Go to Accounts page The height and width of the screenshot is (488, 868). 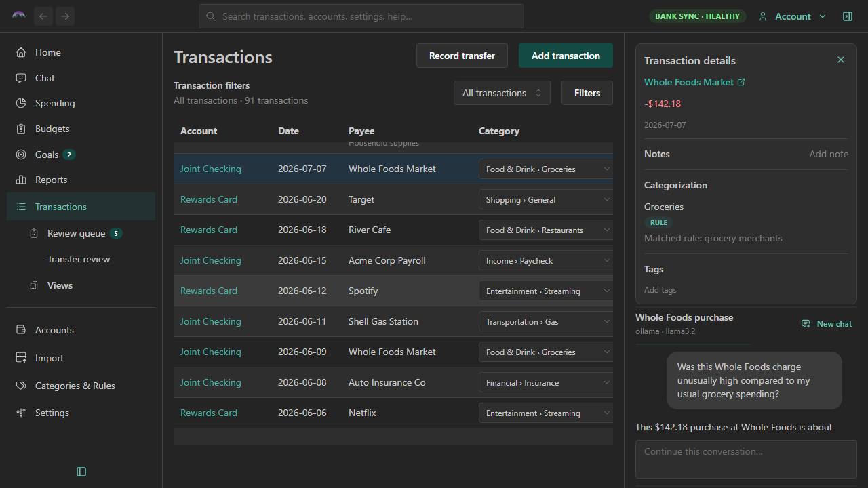click(x=81, y=330)
